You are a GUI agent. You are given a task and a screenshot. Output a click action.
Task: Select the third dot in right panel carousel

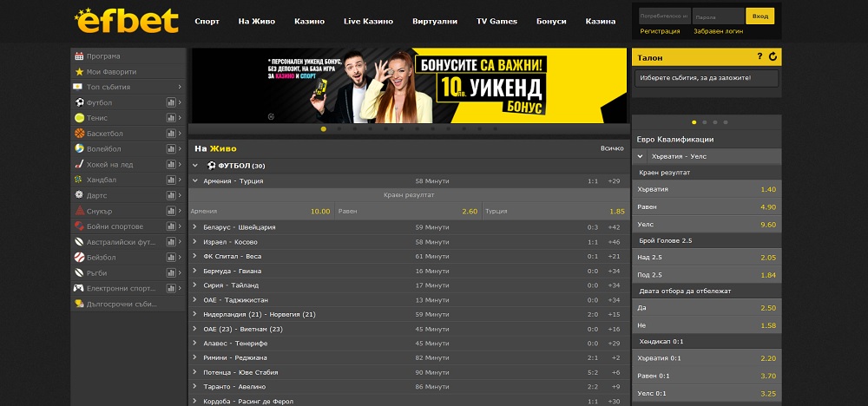[x=714, y=122]
